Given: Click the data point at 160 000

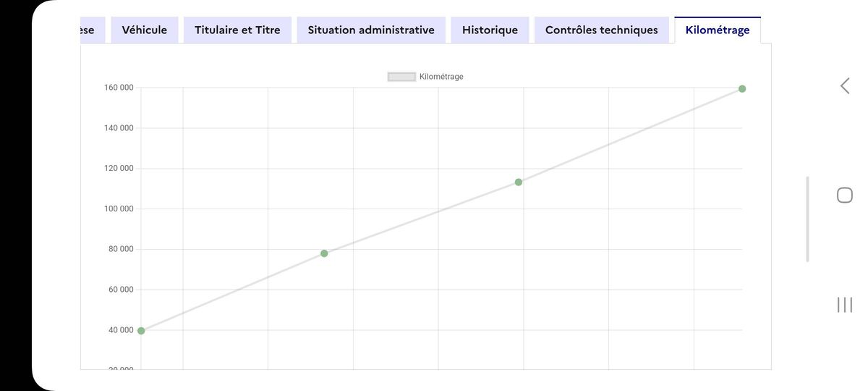Looking at the screenshot, I should click(x=742, y=89).
